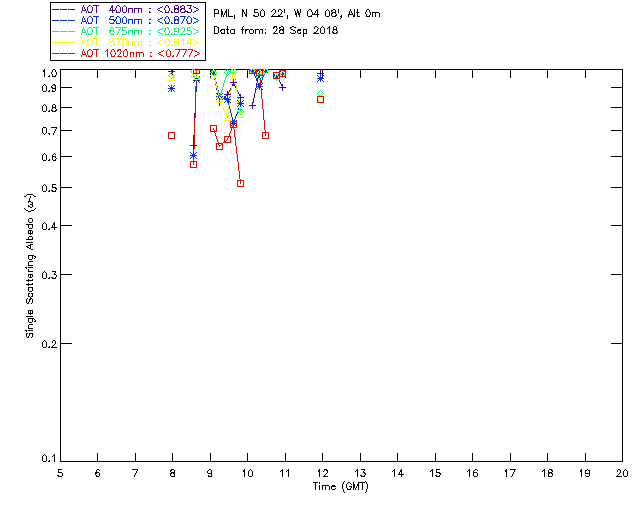
Task: Click the y-axis tick label 1.0
Action: click(x=49, y=73)
